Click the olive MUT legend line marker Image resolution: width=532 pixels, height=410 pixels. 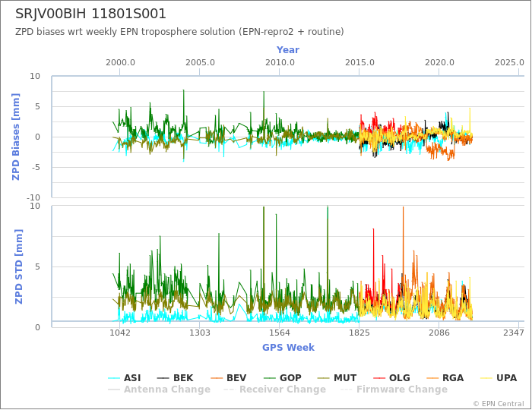point(324,378)
